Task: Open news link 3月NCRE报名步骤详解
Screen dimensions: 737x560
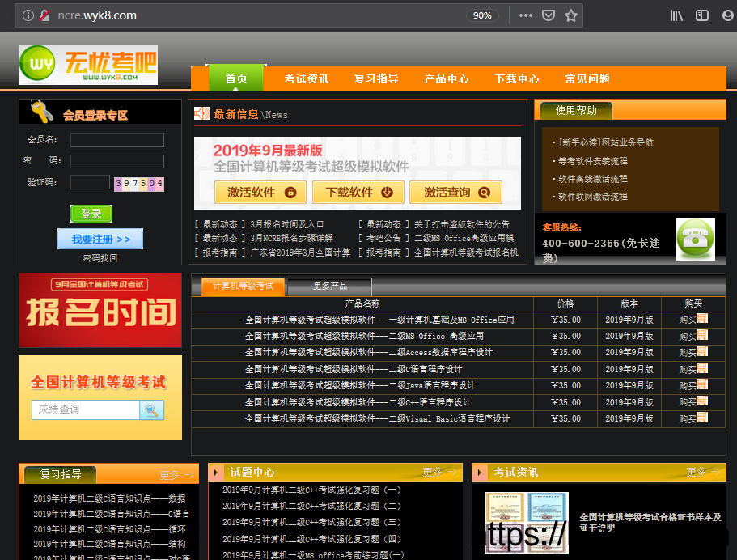Action: point(291,238)
